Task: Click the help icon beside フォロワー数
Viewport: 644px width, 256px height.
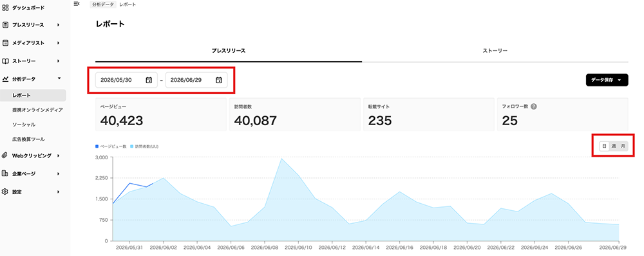Action: pyautogui.click(x=533, y=106)
